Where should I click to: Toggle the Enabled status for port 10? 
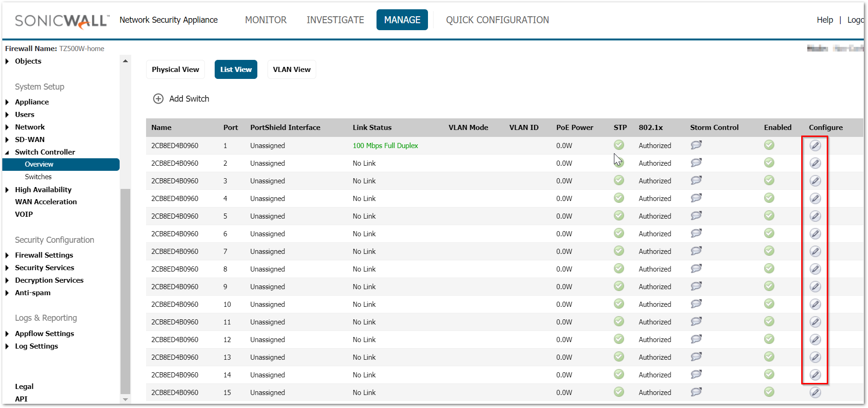(769, 304)
